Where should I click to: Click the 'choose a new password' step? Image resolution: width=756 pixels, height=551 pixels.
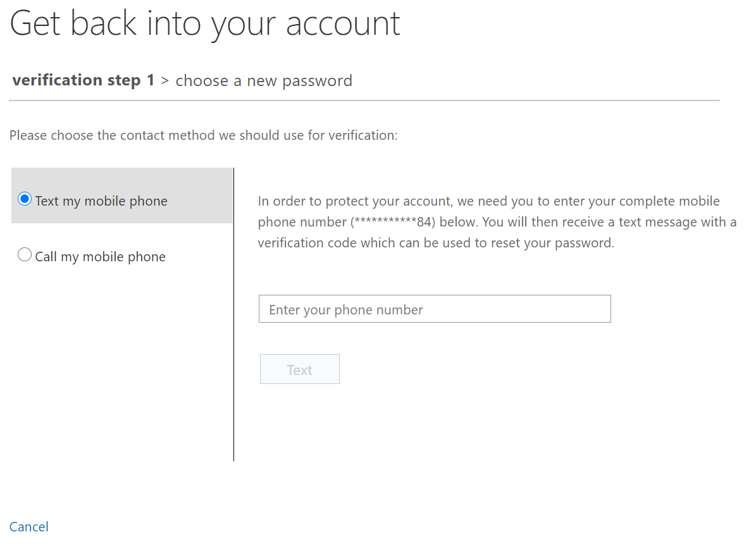(264, 81)
